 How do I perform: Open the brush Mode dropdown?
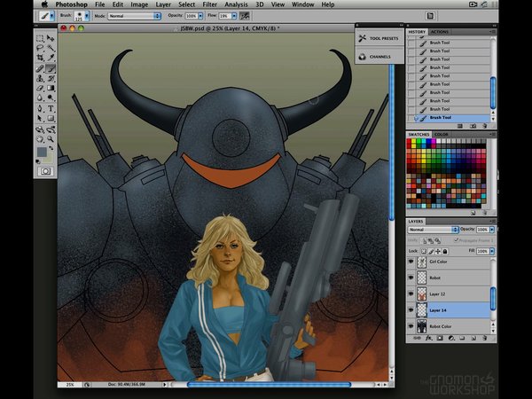pyautogui.click(x=135, y=16)
